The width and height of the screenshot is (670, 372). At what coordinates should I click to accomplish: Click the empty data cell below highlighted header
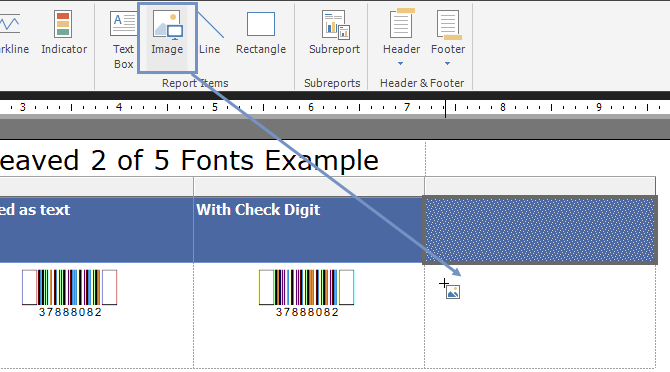tap(540, 315)
